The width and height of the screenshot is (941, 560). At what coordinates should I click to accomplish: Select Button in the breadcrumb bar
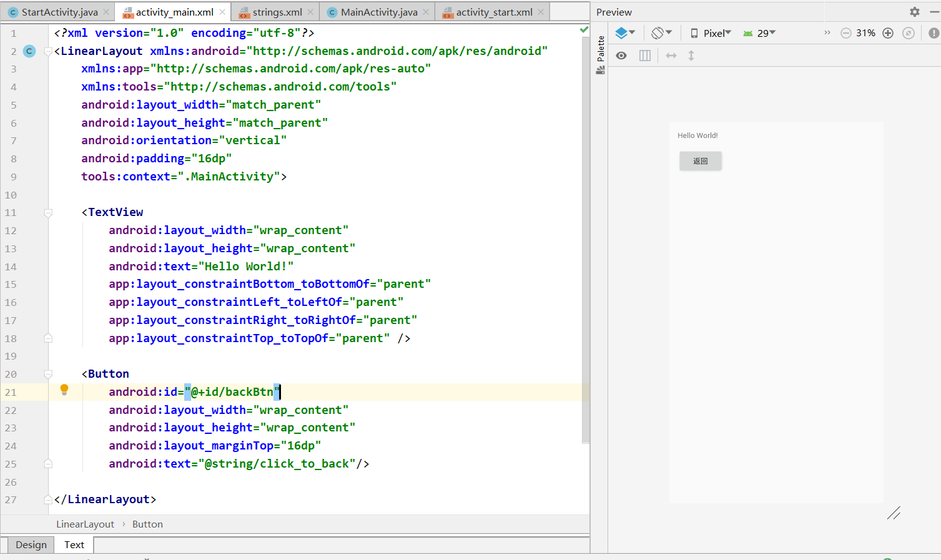coord(147,524)
